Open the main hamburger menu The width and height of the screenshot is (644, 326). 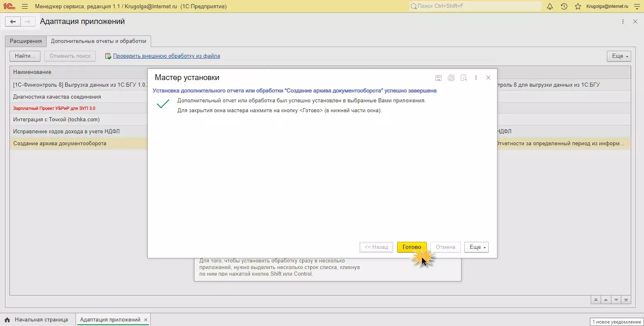(25, 7)
